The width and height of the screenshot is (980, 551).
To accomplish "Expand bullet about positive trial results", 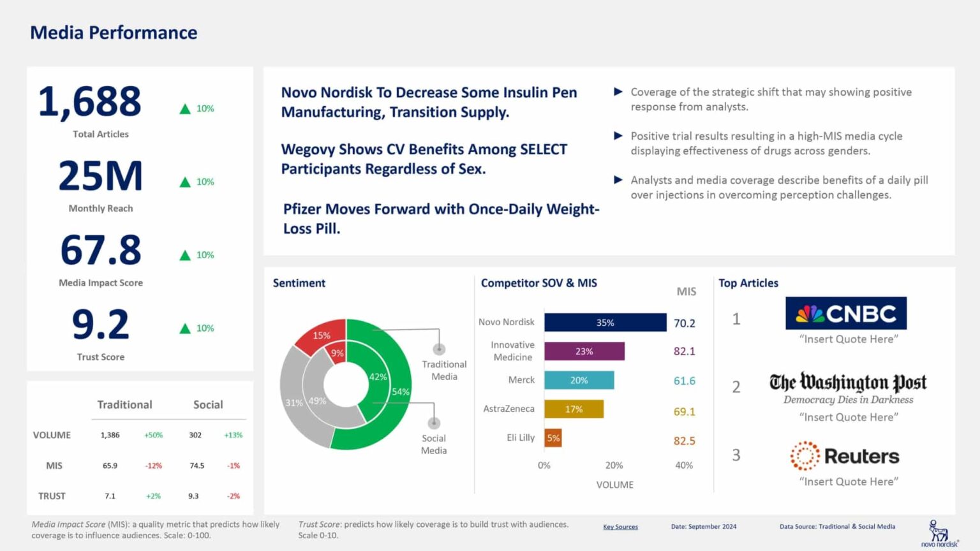I will click(x=618, y=136).
